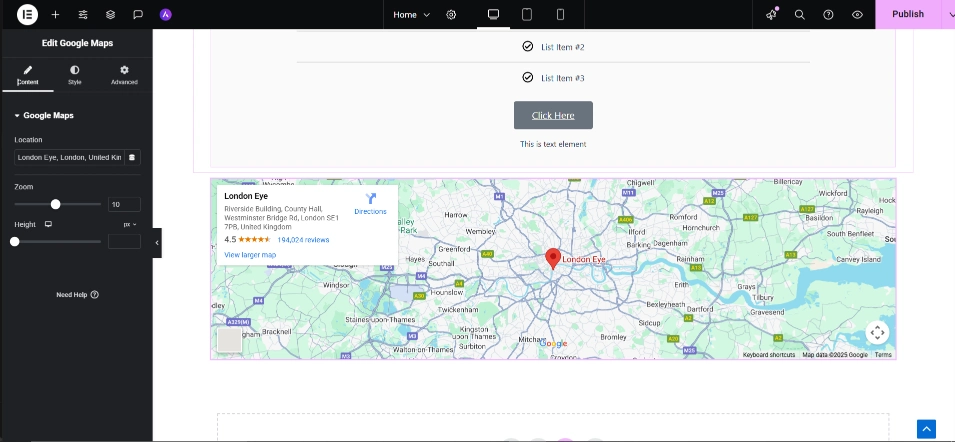Open page settings gear icon
The width and height of the screenshot is (955, 442).
[x=451, y=15]
